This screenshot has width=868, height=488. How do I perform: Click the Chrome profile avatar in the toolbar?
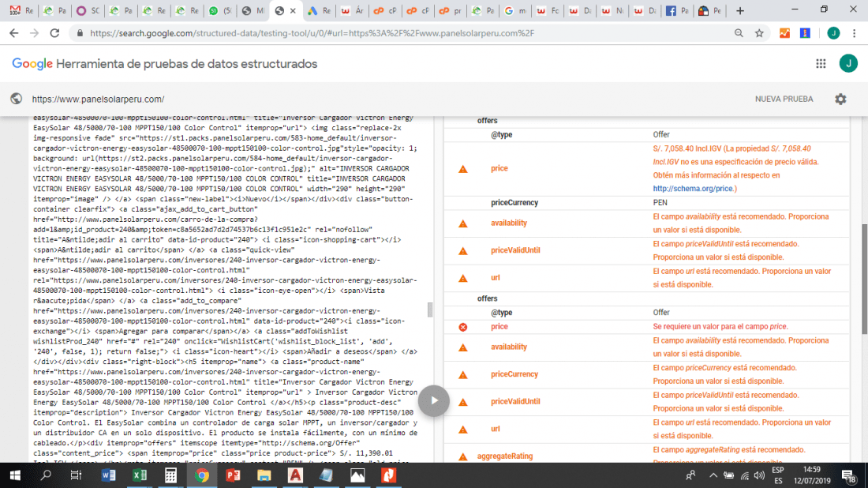point(833,33)
